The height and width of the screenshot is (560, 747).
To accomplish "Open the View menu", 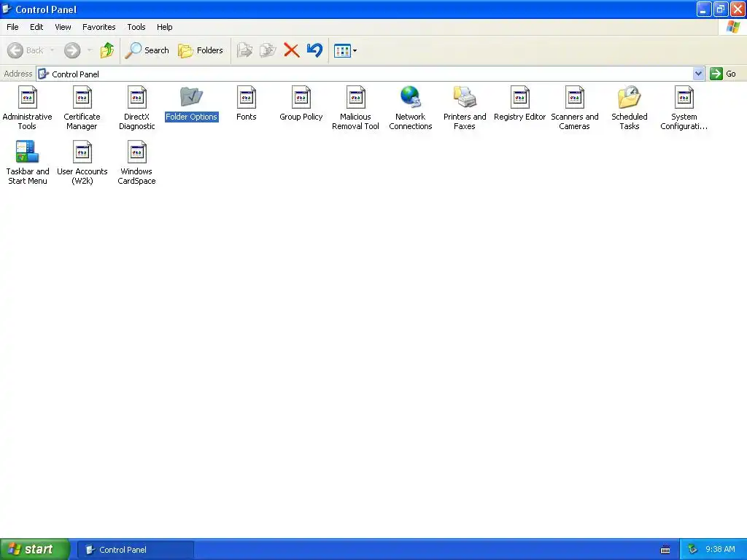I will tap(63, 27).
